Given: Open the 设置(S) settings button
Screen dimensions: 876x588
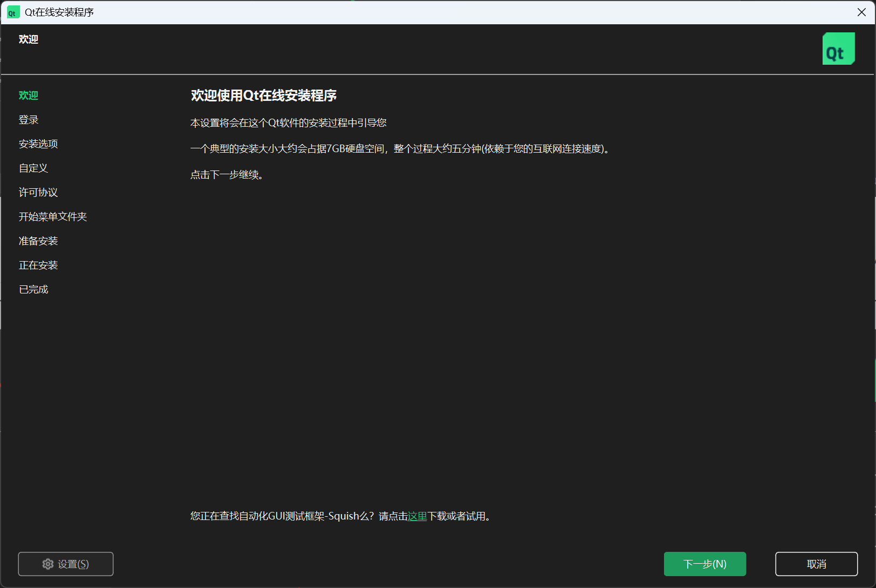Looking at the screenshot, I should 66,564.
